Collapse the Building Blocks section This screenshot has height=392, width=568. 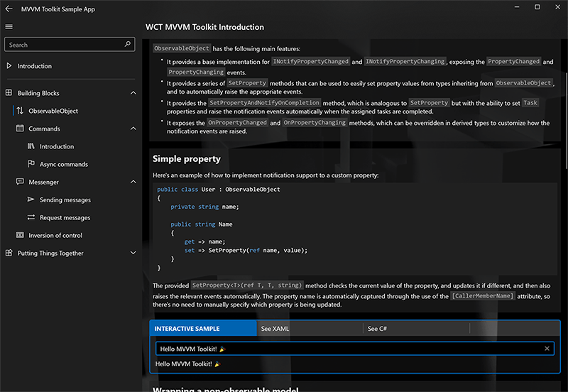133,93
